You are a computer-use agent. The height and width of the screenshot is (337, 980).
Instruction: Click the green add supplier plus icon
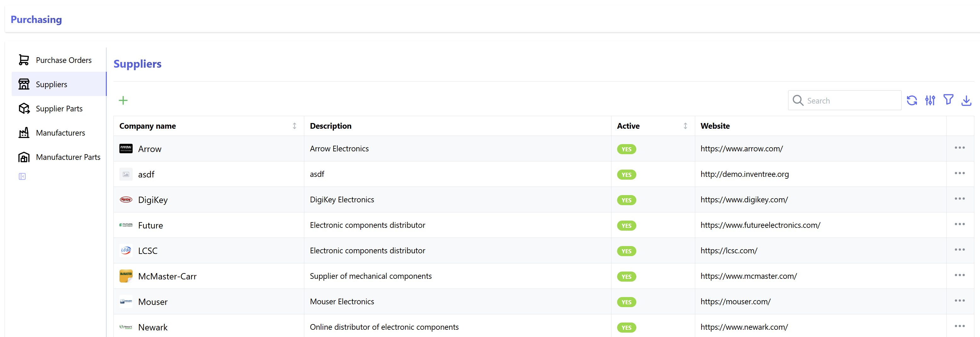[x=123, y=100]
